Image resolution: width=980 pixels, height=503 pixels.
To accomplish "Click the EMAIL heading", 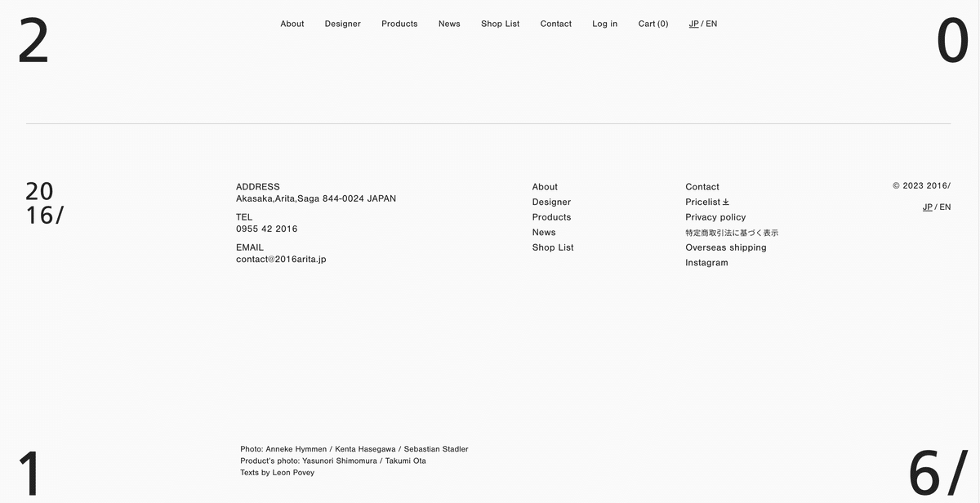I will 250,247.
